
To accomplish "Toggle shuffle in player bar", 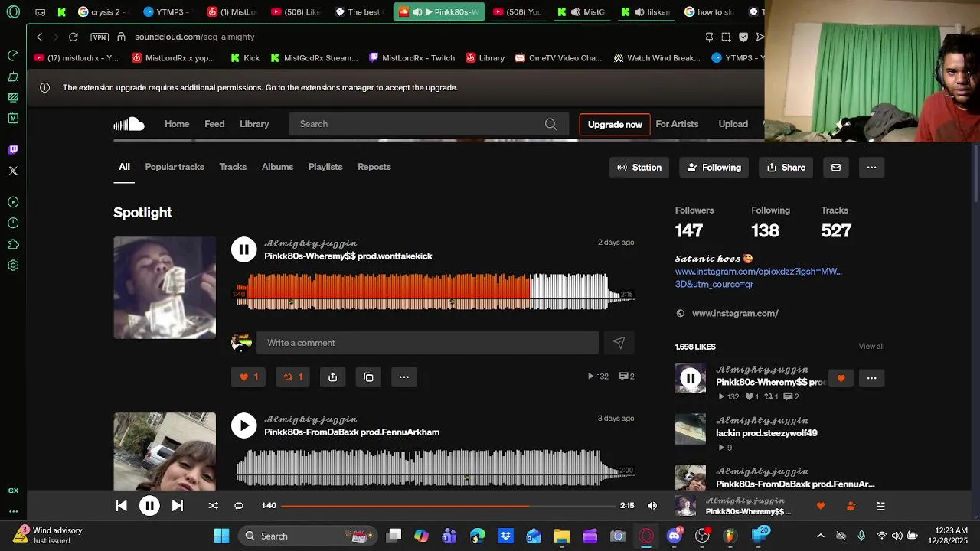I will click(213, 506).
